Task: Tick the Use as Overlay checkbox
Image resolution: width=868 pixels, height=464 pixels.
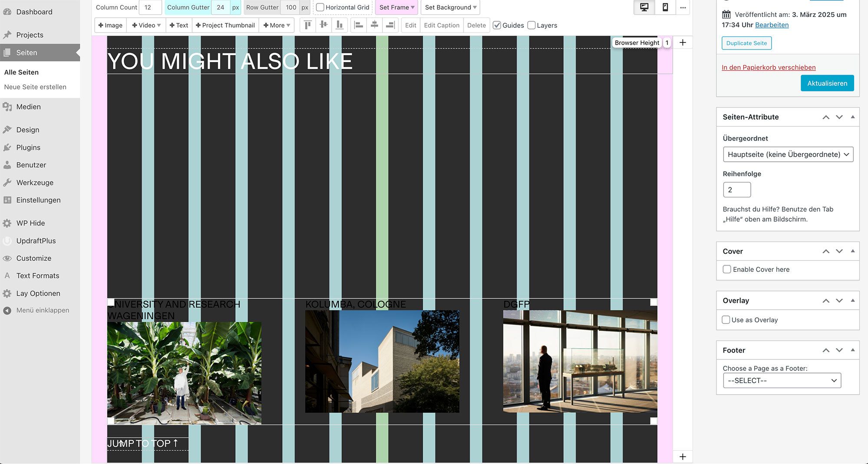Action: pos(726,320)
